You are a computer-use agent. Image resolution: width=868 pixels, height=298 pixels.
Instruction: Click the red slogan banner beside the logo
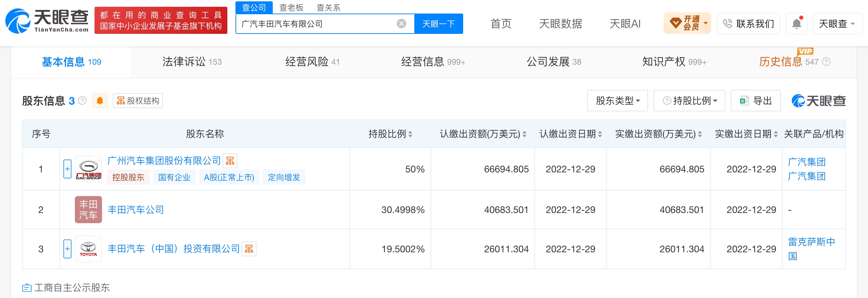coord(161,20)
